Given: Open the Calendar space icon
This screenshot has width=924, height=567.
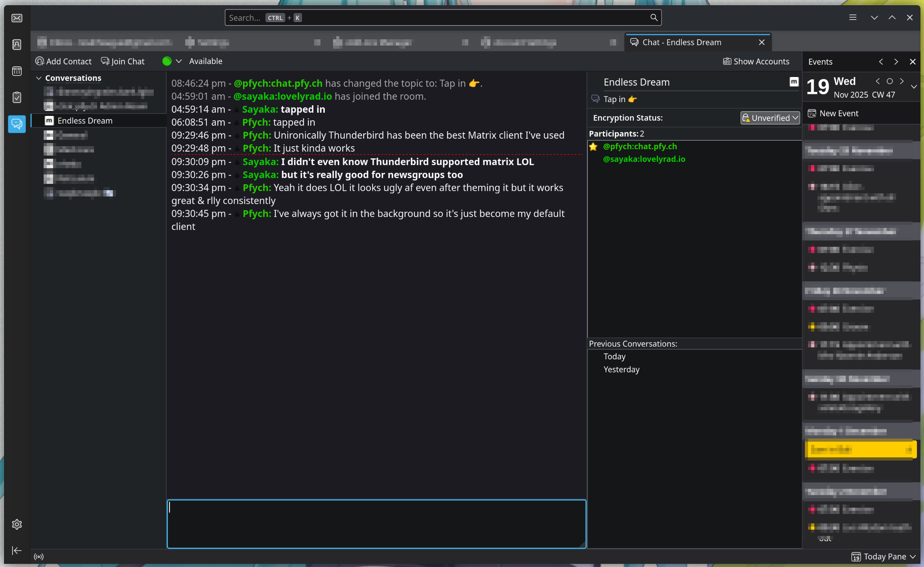Looking at the screenshot, I should click(x=17, y=71).
